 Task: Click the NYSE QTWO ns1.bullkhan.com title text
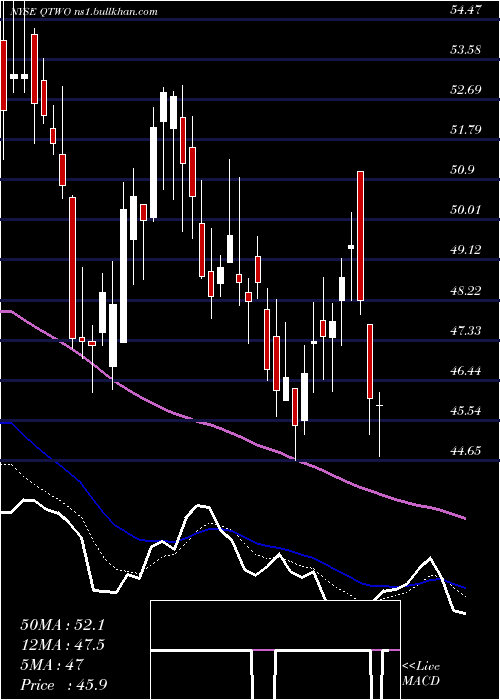84,12
